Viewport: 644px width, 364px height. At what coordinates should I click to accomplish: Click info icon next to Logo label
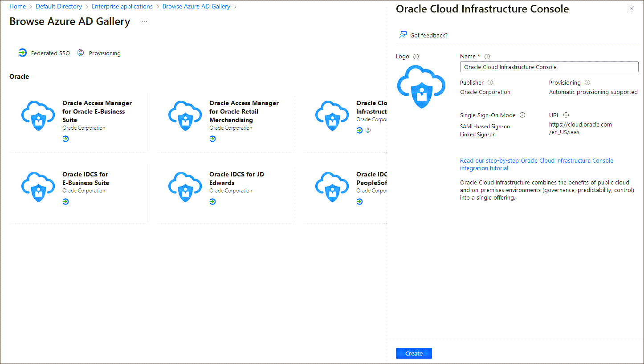(x=416, y=57)
